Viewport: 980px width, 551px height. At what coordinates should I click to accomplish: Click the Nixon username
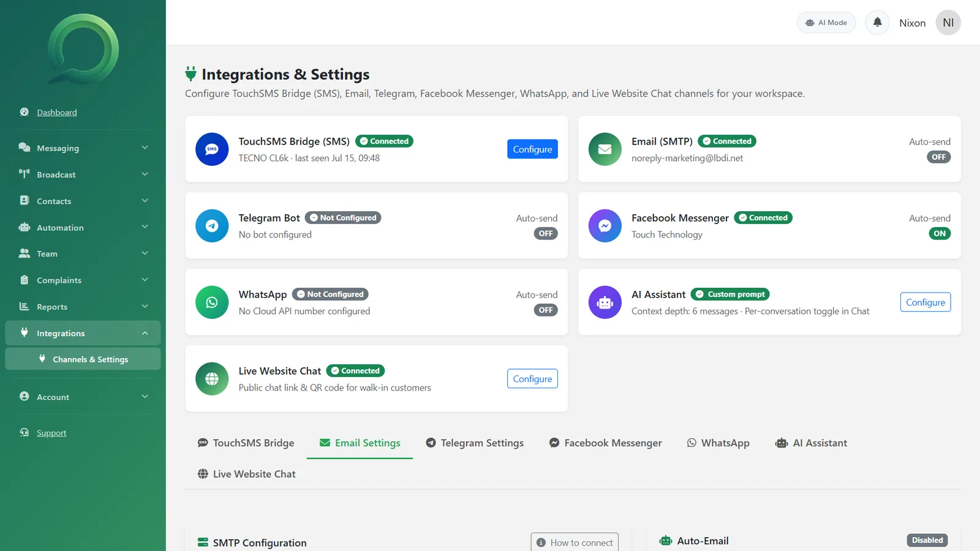pyautogui.click(x=912, y=23)
